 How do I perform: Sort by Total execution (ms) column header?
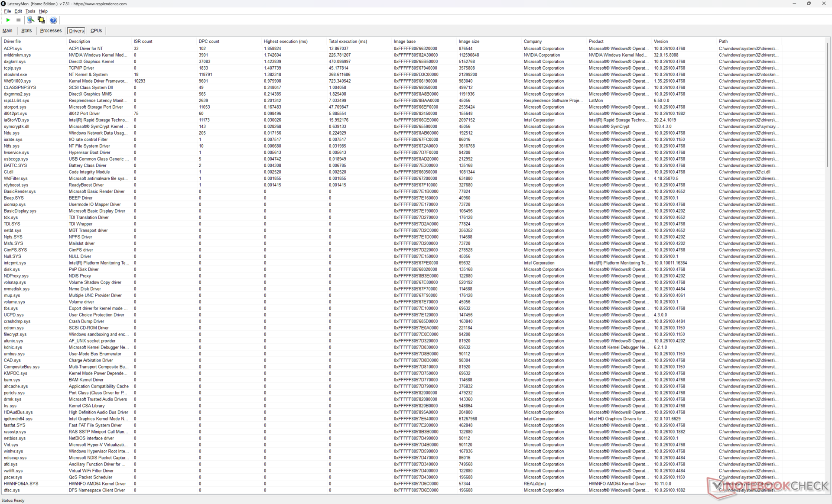point(348,42)
